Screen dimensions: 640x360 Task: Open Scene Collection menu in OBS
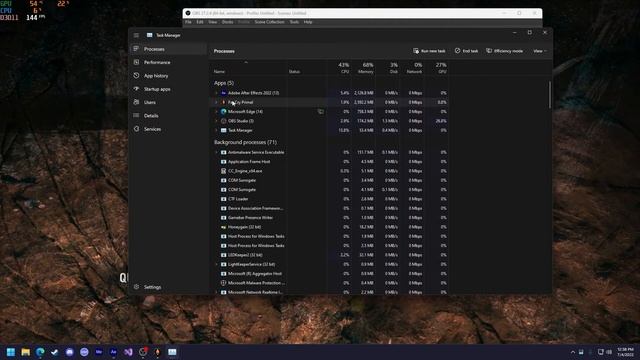pyautogui.click(x=269, y=22)
